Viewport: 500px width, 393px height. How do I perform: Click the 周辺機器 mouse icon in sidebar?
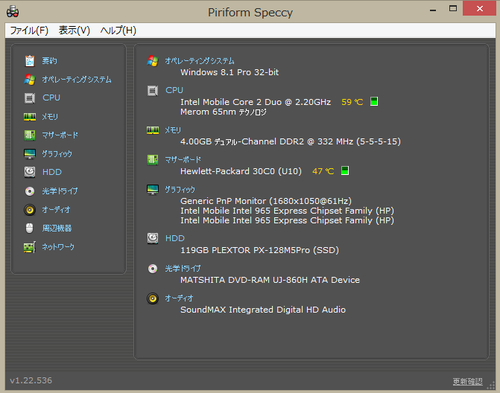pos(30,228)
